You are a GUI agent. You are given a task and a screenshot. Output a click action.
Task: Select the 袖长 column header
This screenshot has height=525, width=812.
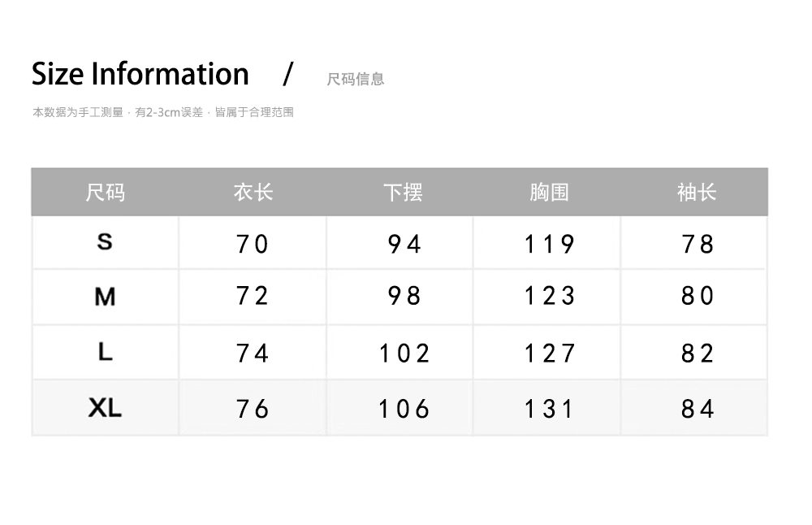tap(697, 193)
